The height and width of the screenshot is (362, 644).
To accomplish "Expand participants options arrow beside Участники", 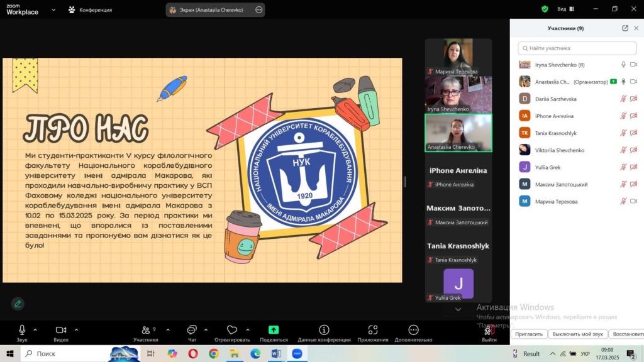I will point(168,329).
